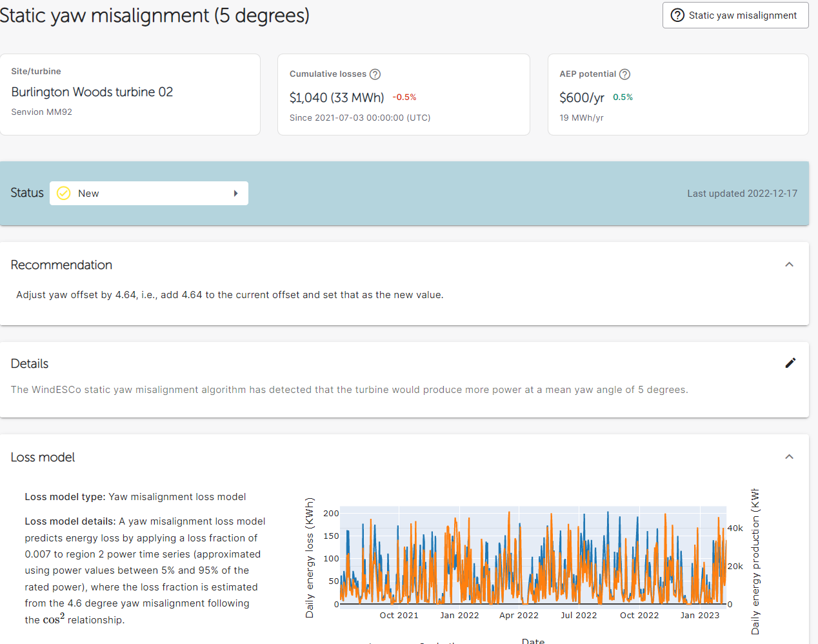
Task: Click Last updated 2022-12-17 text
Action: click(742, 193)
